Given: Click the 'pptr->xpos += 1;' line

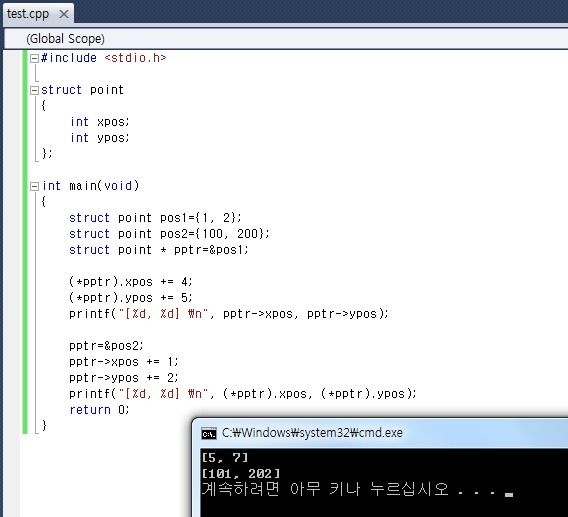Looking at the screenshot, I should (124, 362).
